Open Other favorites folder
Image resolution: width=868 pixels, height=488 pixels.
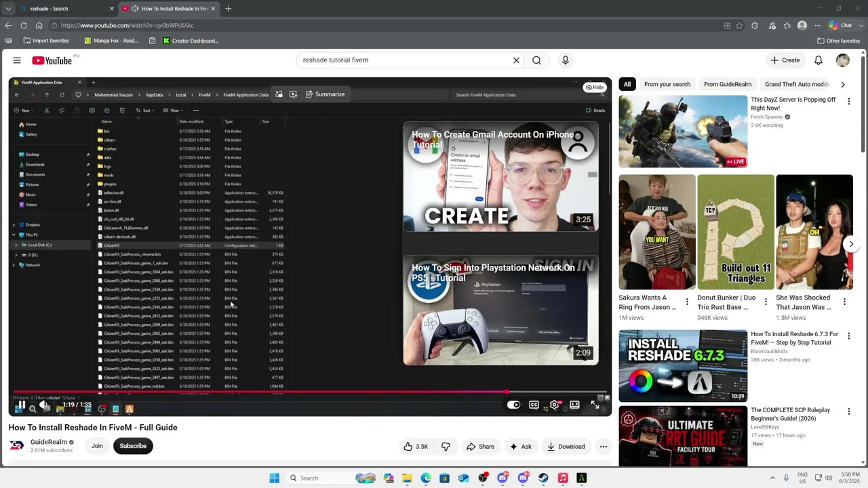[x=839, y=41]
